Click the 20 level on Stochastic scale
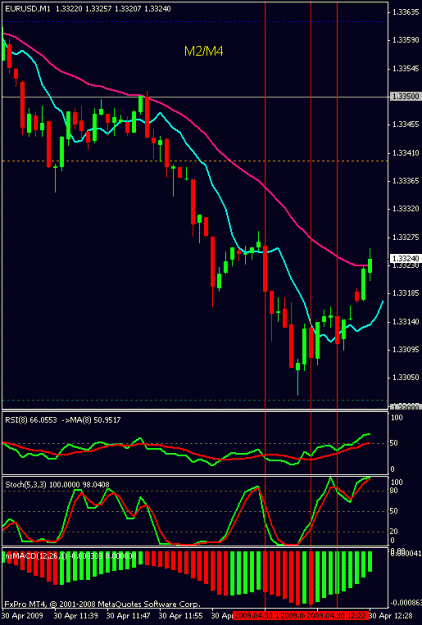 pos(394,531)
